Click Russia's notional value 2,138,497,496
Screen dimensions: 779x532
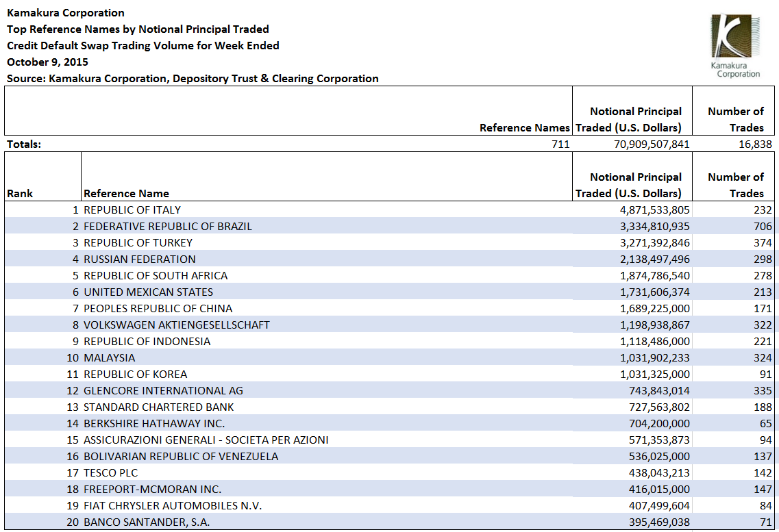pyautogui.click(x=655, y=259)
